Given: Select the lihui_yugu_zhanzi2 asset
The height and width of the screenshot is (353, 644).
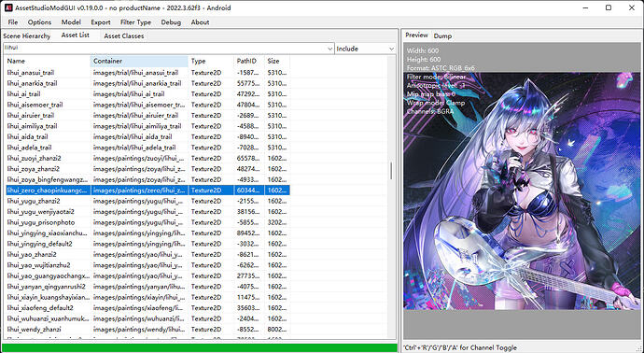Looking at the screenshot, I should click(147, 201).
